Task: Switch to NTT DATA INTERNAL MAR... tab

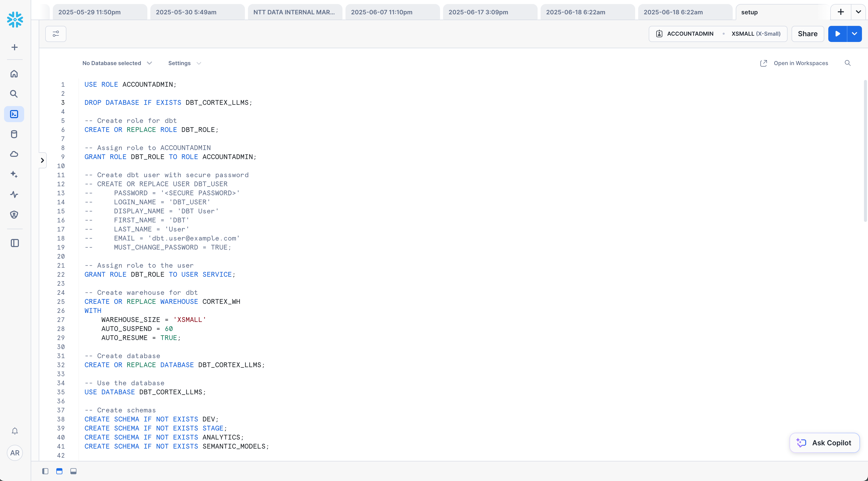Action: click(294, 12)
